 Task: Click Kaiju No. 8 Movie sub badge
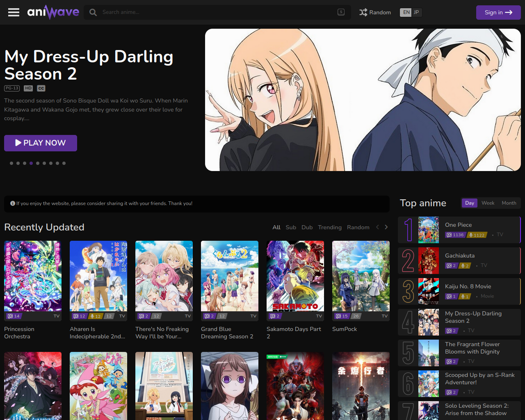[451, 297]
